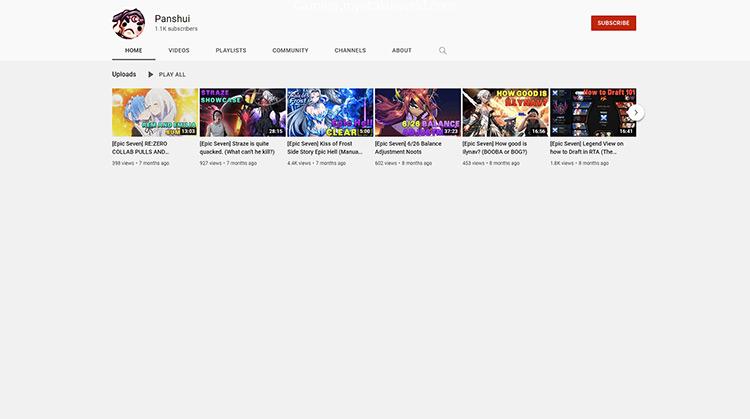Open title "Straze is quite quacked"
This screenshot has height=419, width=750.
pyautogui.click(x=237, y=148)
